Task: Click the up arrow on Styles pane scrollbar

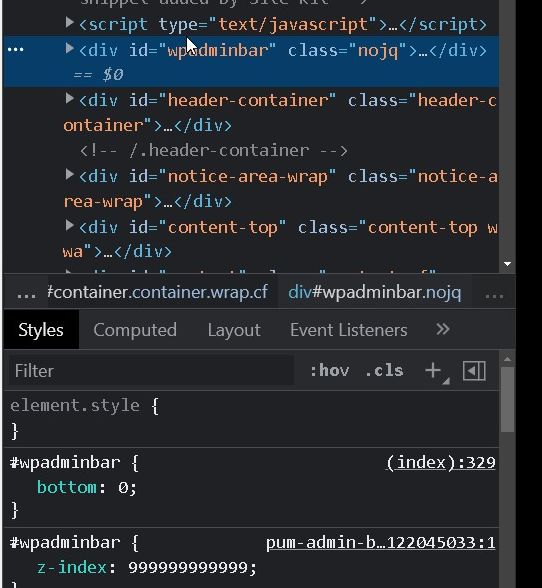Action: click(507, 359)
